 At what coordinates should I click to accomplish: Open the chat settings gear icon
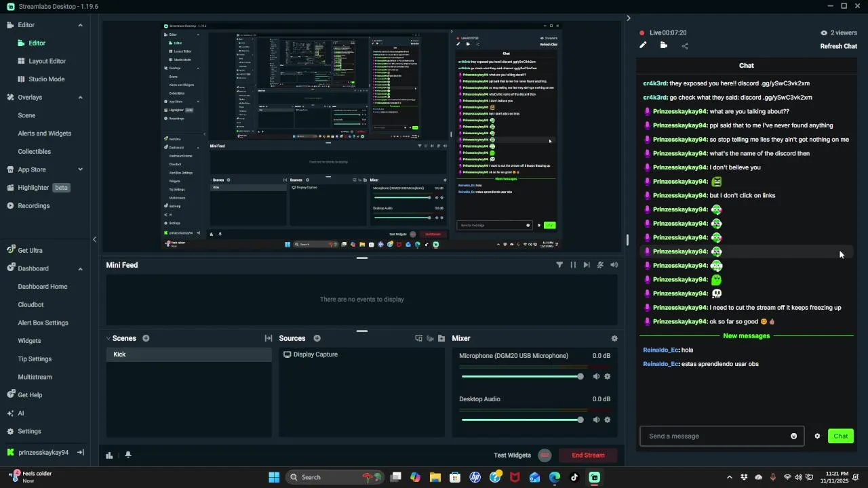(x=817, y=436)
